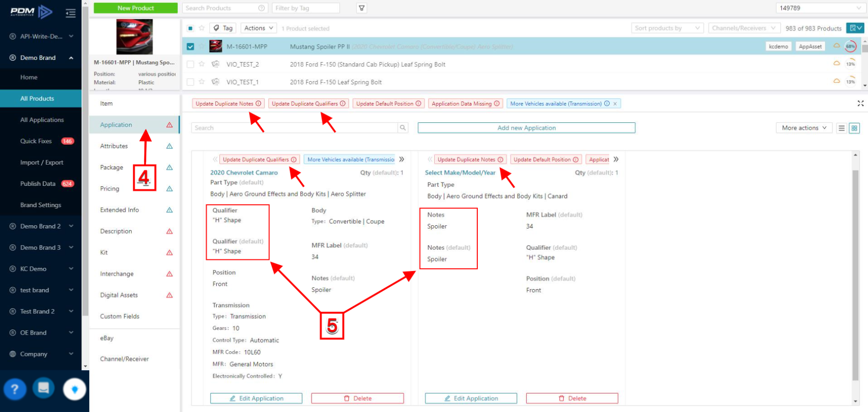Open the help question mark bubble
The width and height of the screenshot is (868, 412).
[x=15, y=388]
